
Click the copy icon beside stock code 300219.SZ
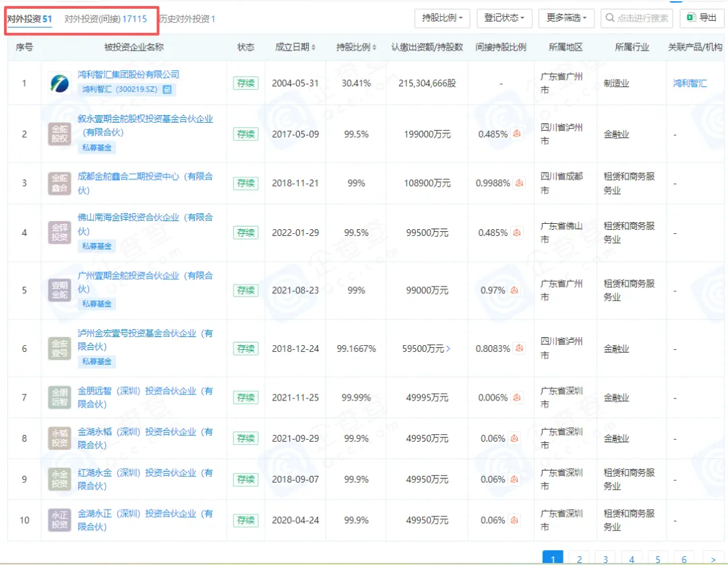click(x=168, y=89)
